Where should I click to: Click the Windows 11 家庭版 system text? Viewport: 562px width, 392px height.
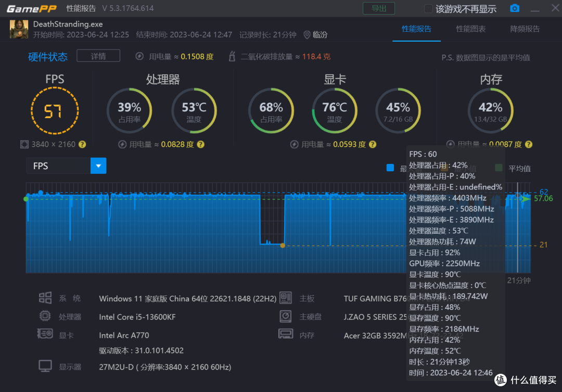point(187,298)
